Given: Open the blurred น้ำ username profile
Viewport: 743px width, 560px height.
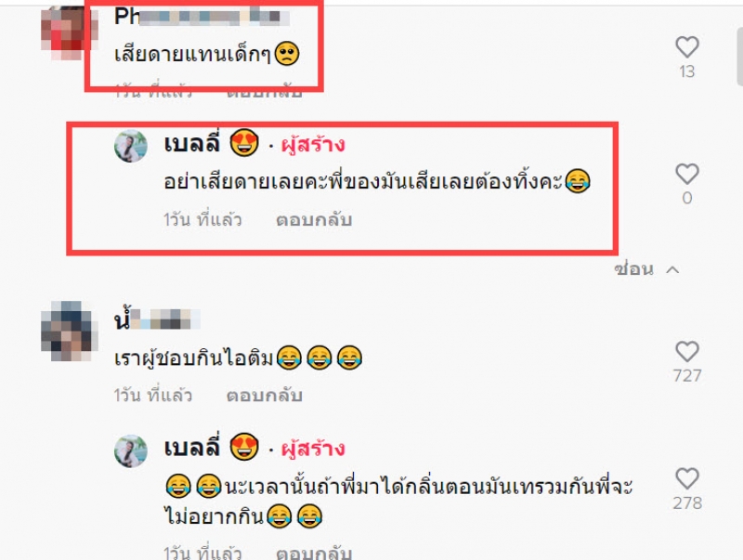Looking at the screenshot, I should pyautogui.click(x=157, y=319).
